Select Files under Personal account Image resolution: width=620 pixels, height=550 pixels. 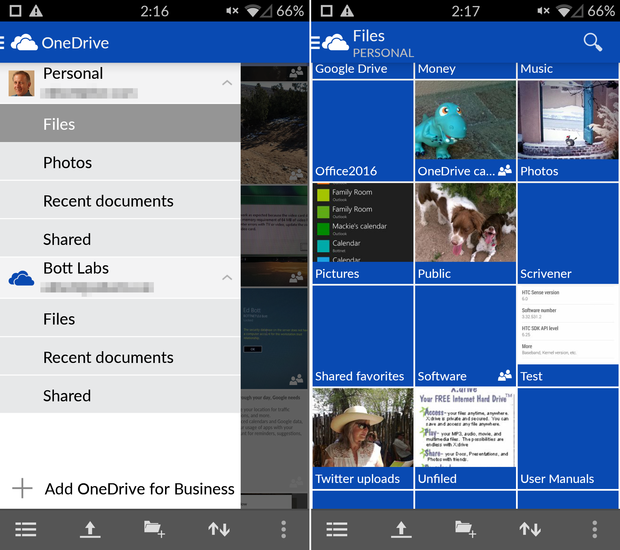coord(120,124)
